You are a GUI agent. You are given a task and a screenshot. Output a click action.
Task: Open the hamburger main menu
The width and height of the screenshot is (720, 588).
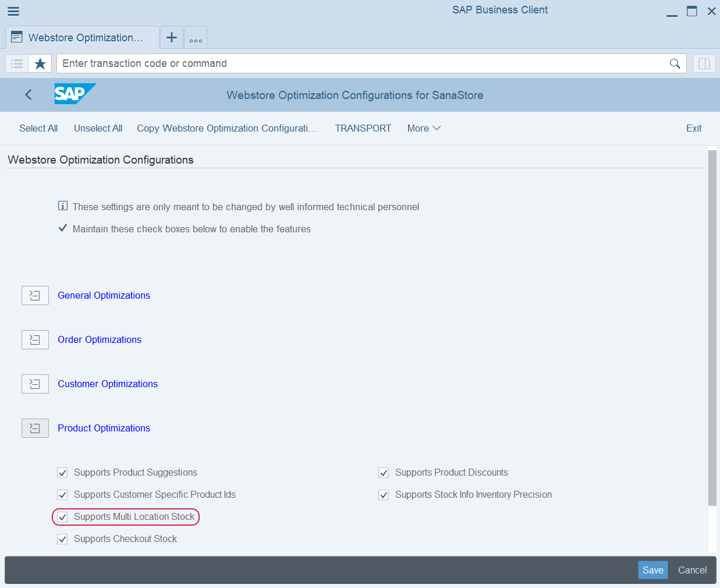tap(13, 11)
